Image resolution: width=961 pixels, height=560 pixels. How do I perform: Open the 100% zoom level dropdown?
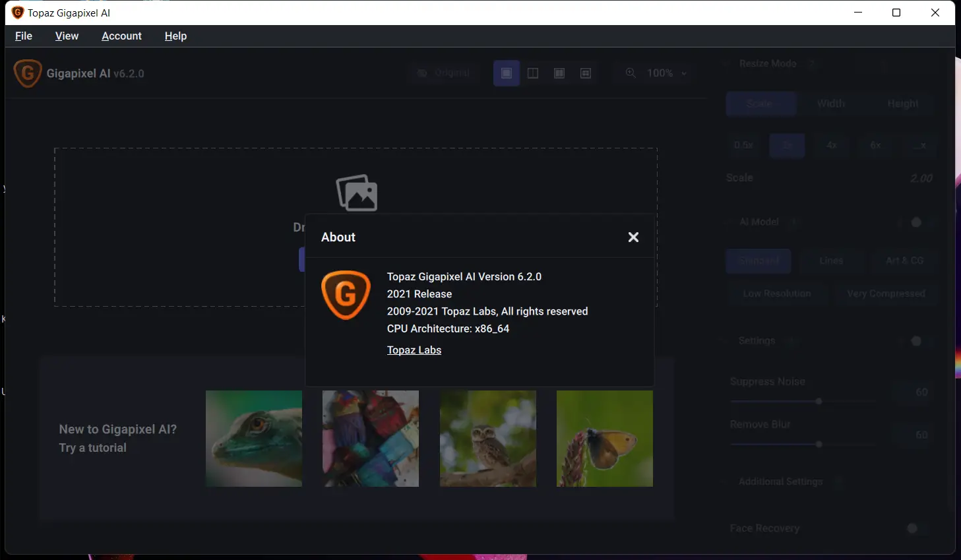667,73
